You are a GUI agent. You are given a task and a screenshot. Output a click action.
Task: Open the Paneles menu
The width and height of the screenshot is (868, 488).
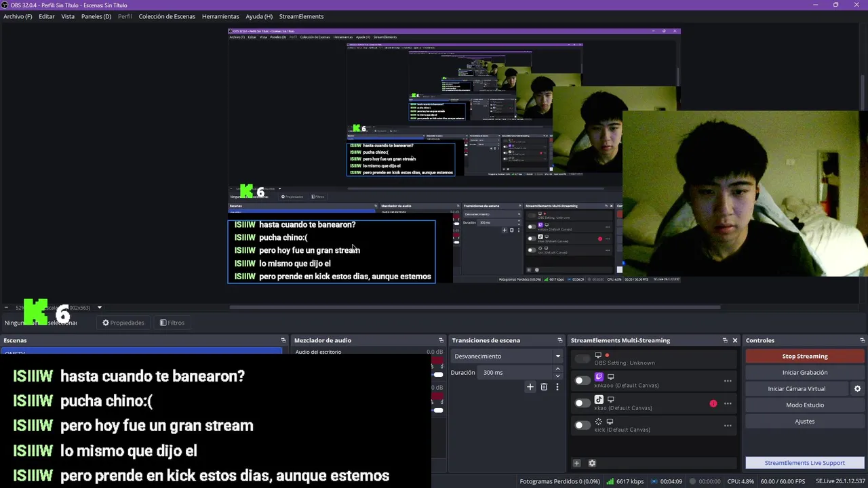click(x=96, y=16)
